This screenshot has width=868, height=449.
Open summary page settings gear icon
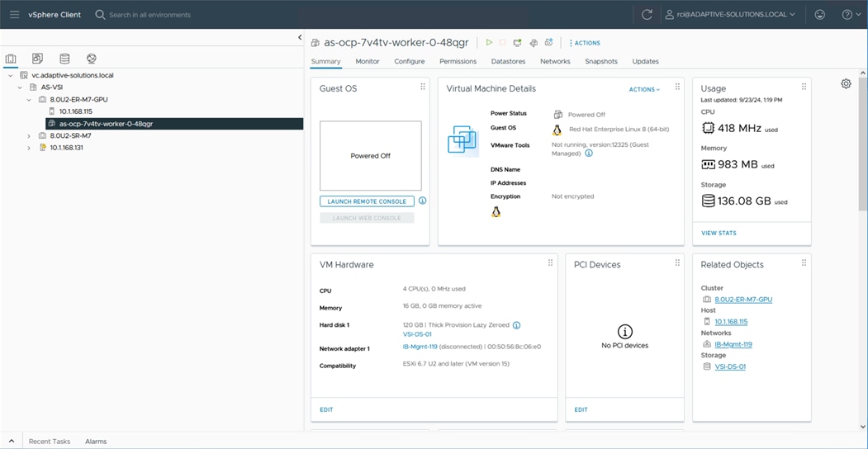[846, 84]
